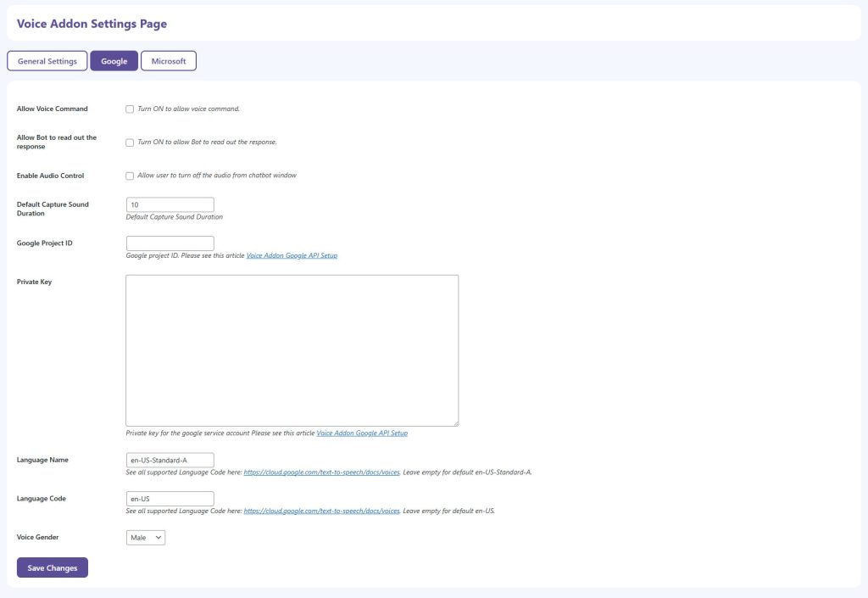Screen dimensions: 868x598
Task: Click the 'Allow user to turn off the audio' label
Action: click(216, 176)
